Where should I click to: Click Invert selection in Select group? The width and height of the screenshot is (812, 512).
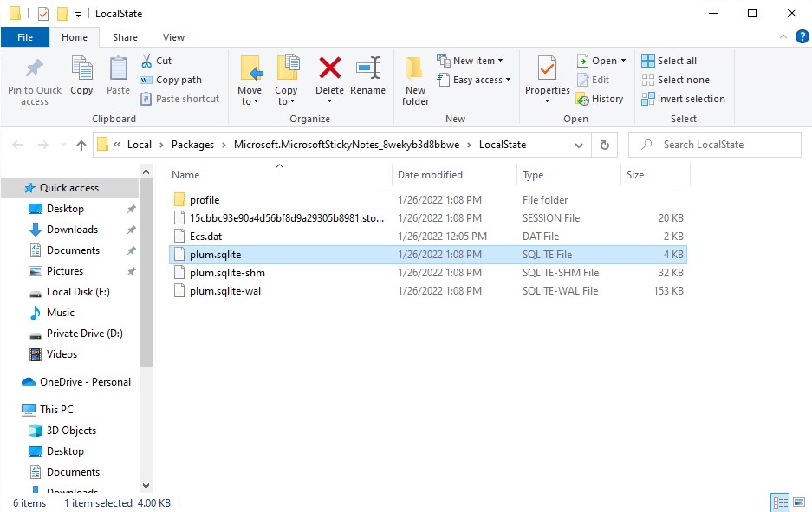tap(683, 99)
